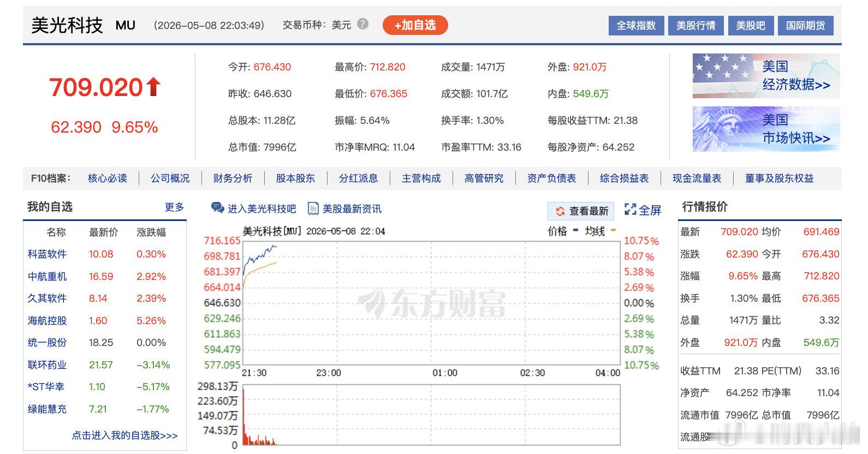This screenshot has width=868, height=454.
Task: Click the 查看最新 refresh icon
Action: click(x=560, y=211)
